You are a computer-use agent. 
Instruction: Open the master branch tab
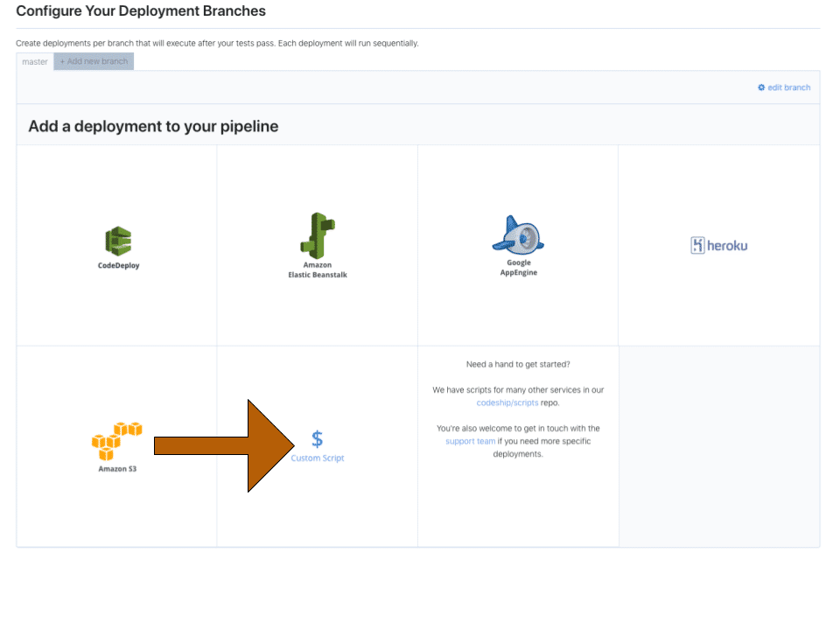[x=35, y=61]
